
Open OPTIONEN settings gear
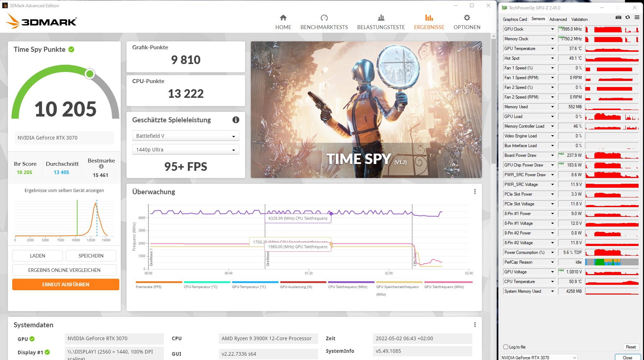(467, 22)
